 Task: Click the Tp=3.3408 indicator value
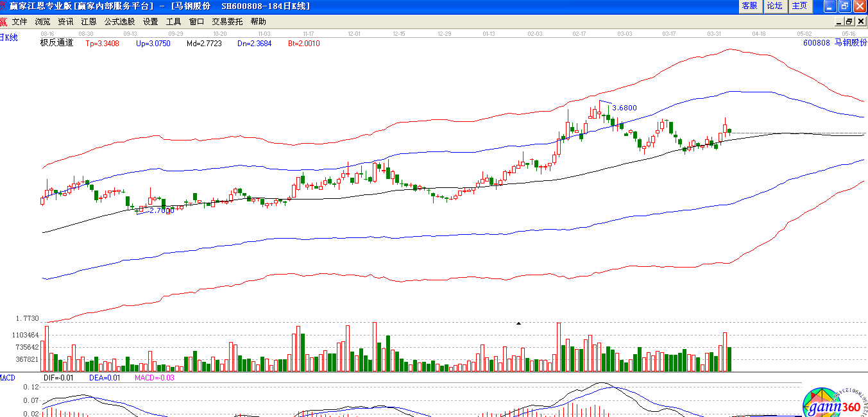[102, 44]
